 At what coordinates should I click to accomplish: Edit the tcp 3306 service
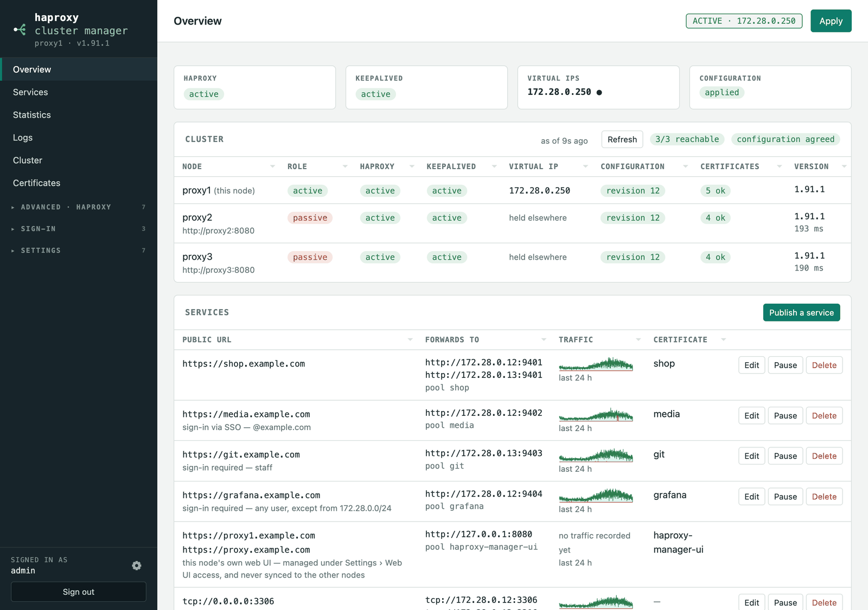point(751,602)
